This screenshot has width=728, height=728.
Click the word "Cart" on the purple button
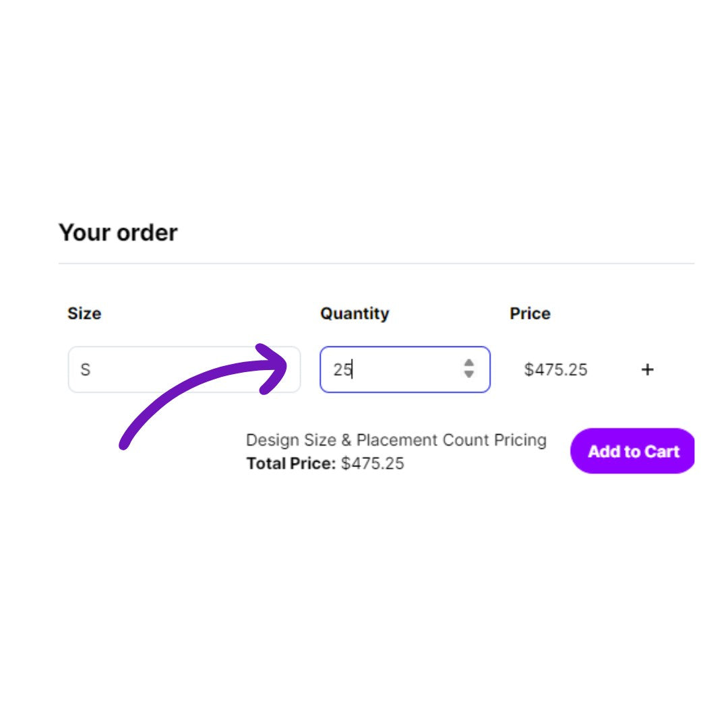(x=661, y=451)
